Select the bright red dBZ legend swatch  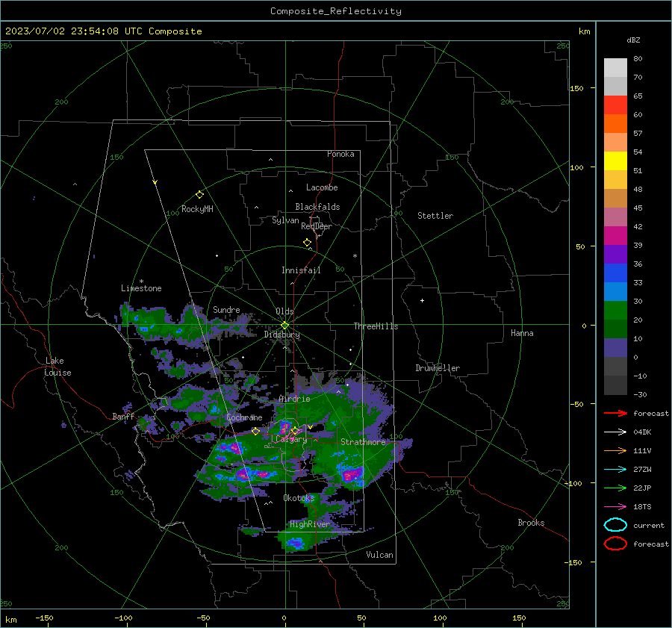tap(615, 105)
